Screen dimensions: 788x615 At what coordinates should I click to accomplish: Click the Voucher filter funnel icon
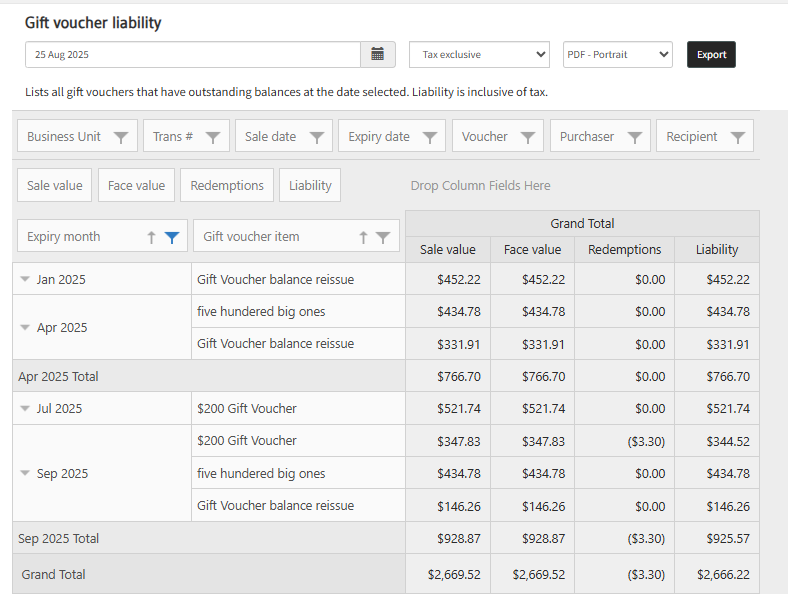528,137
